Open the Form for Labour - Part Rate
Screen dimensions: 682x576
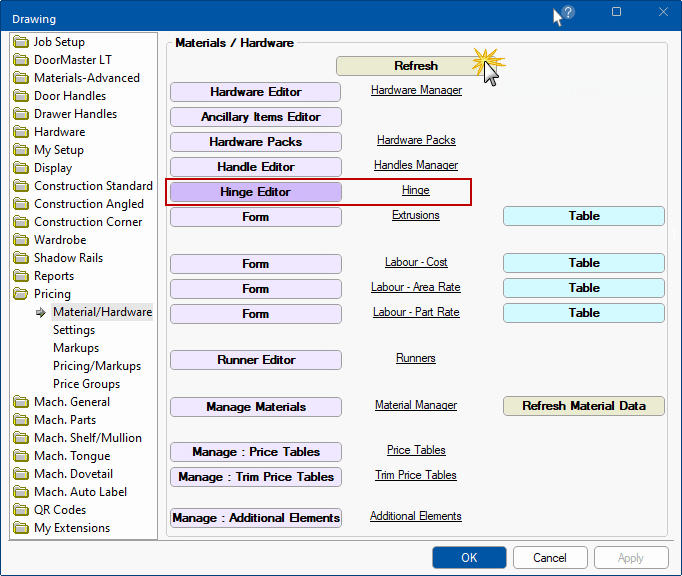point(256,314)
